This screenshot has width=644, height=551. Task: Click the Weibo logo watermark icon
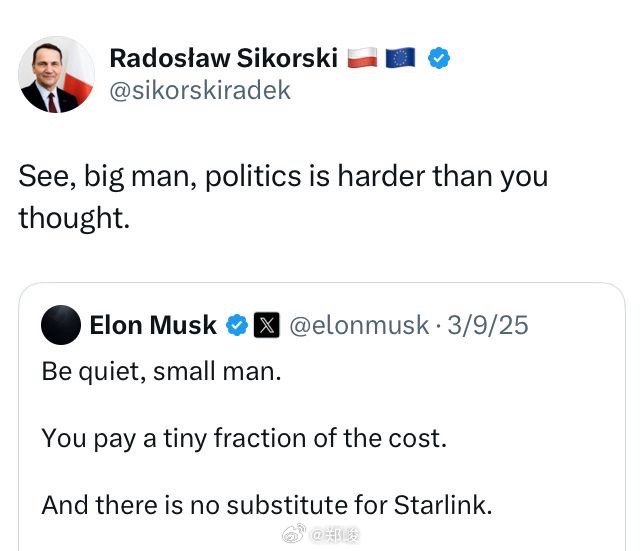point(296,536)
